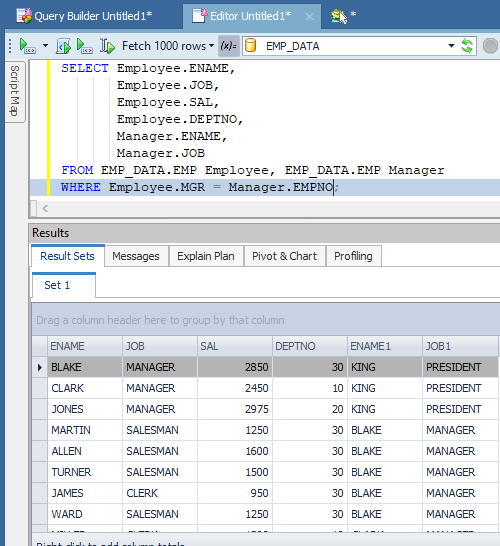Open the Script Map side panel
The image size is (500, 546).
coord(15,91)
